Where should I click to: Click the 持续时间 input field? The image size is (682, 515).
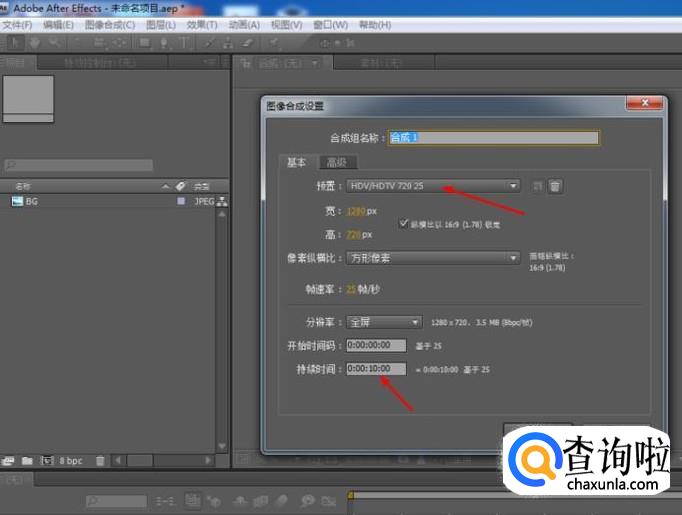(x=376, y=369)
